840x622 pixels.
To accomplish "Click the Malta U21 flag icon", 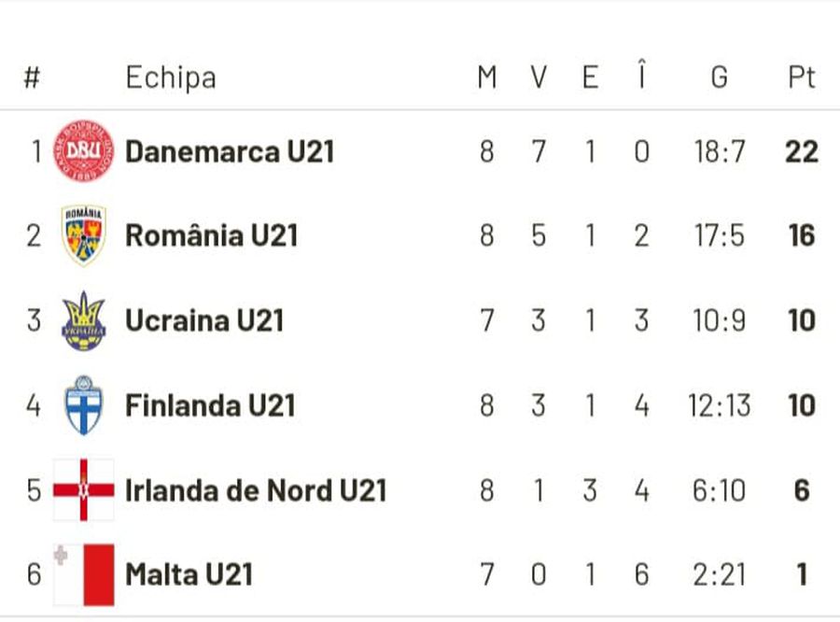I will pos(84,574).
